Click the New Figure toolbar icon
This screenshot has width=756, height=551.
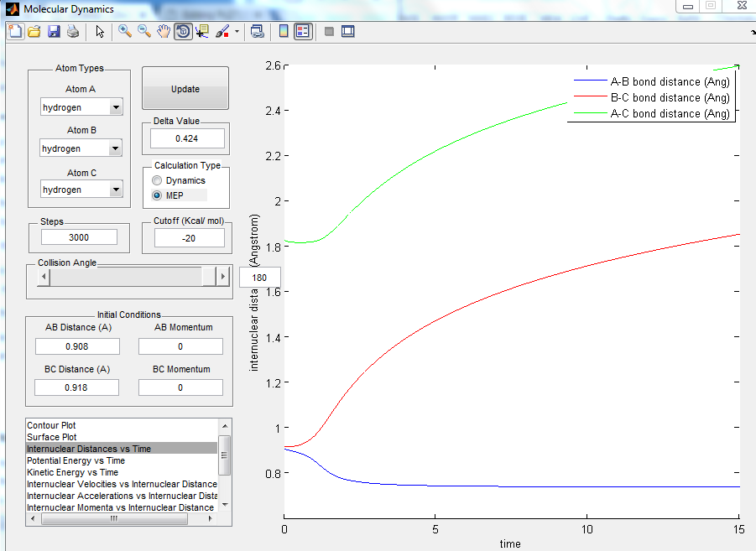[x=15, y=32]
